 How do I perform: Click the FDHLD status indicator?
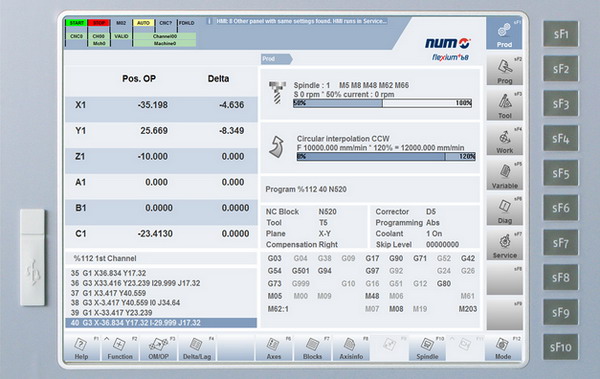click(187, 23)
